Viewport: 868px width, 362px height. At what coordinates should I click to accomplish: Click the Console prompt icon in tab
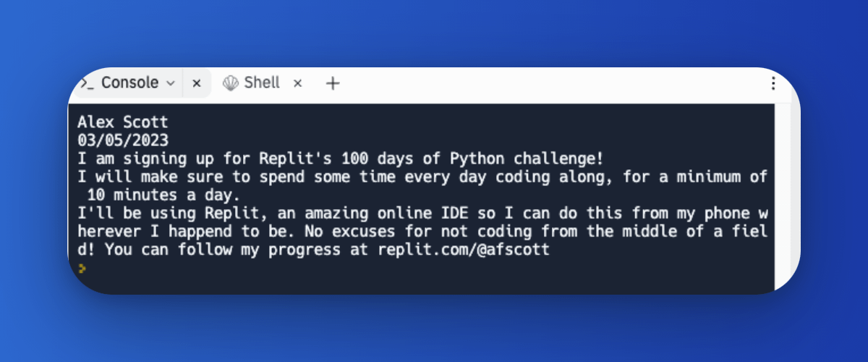[88, 83]
